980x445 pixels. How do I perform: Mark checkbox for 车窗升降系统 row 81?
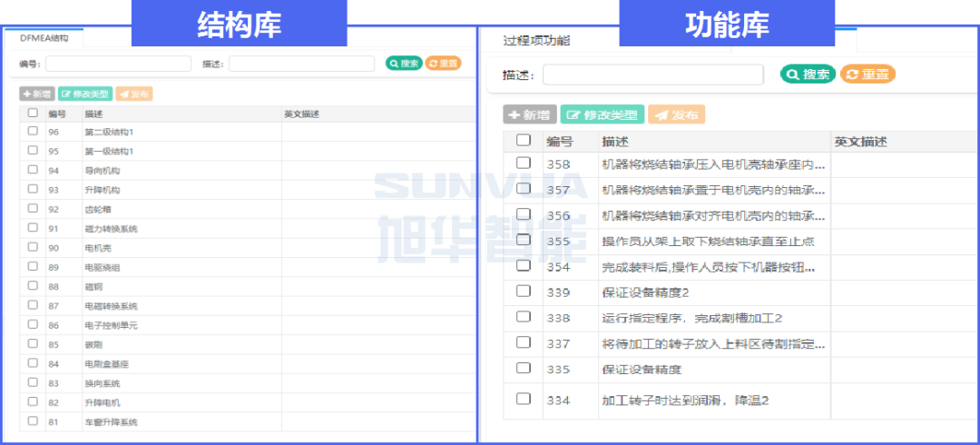click(33, 421)
